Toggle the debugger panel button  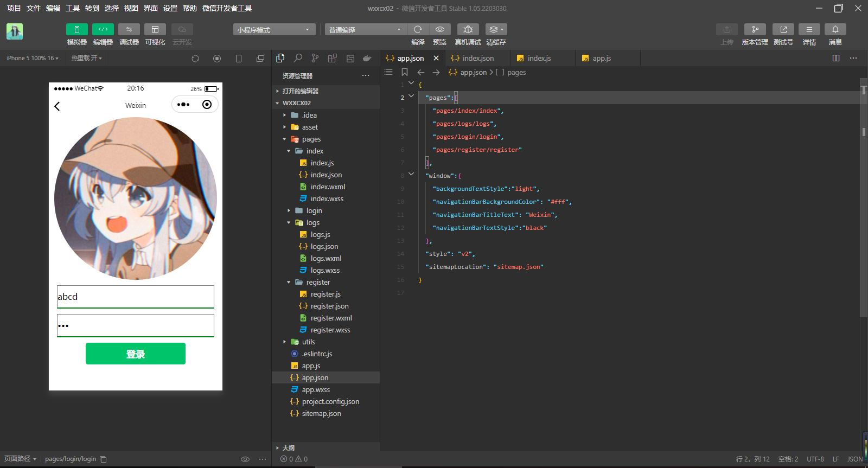pos(129,29)
